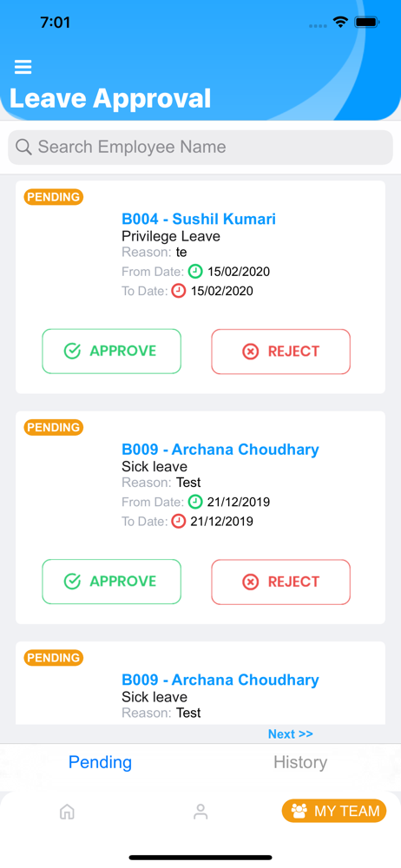Open the home icon in bottom bar

coord(67,812)
